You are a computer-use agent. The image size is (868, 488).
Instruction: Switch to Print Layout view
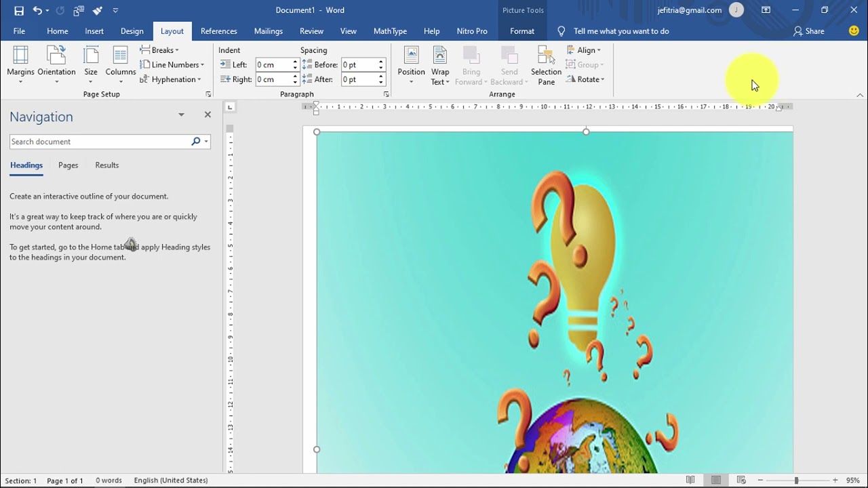tap(715, 480)
